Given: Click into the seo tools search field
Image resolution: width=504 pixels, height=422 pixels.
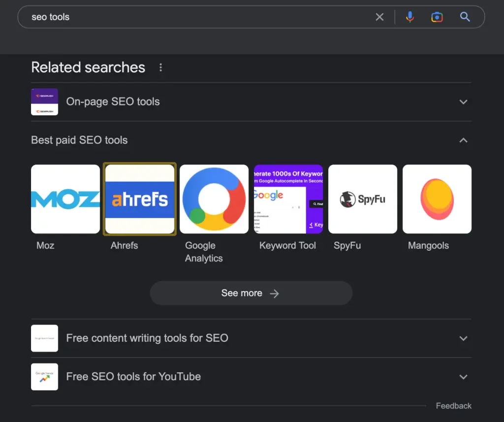Looking at the screenshot, I should coord(197,17).
